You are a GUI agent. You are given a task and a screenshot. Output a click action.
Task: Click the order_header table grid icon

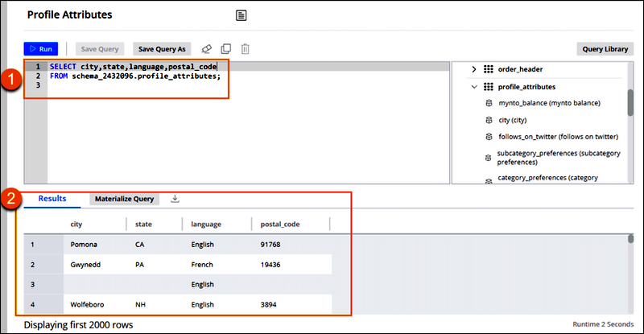click(489, 69)
